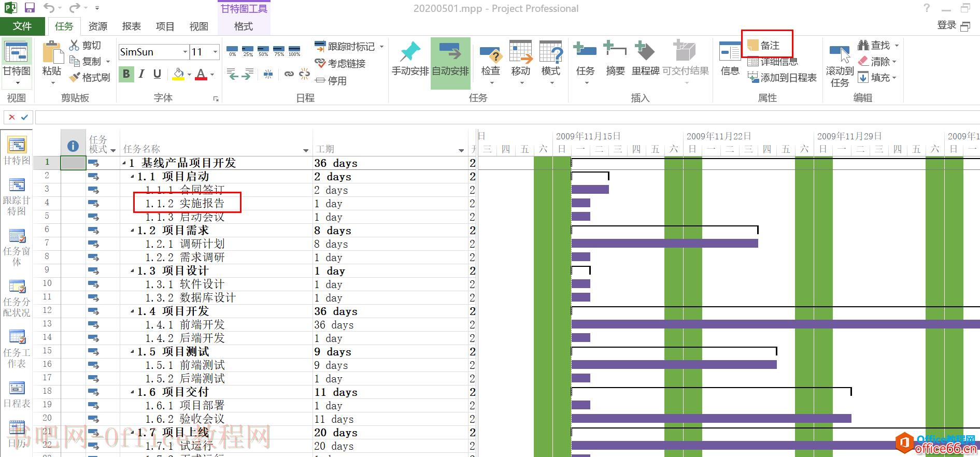Open the background fill color bucket
This screenshot has width=980, height=457.
[178, 74]
